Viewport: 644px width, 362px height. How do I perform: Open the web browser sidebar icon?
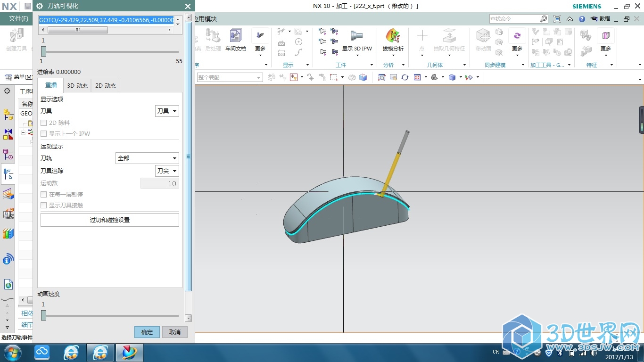click(x=8, y=284)
